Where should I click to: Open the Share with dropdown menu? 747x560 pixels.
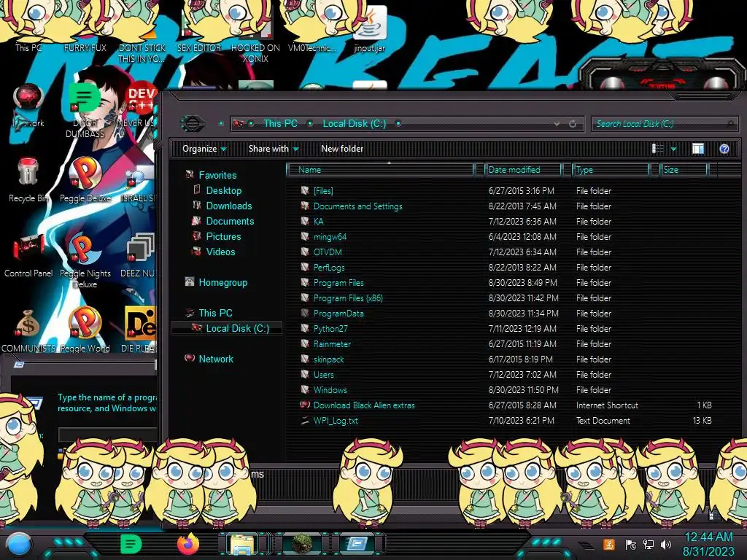point(274,149)
